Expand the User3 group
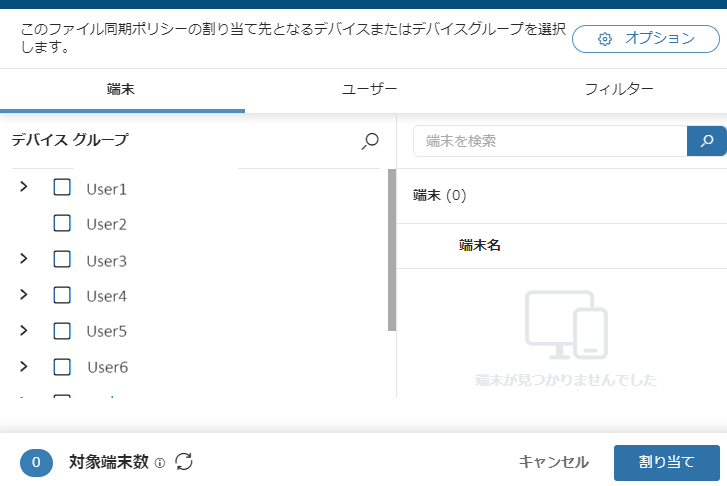 [x=24, y=259]
